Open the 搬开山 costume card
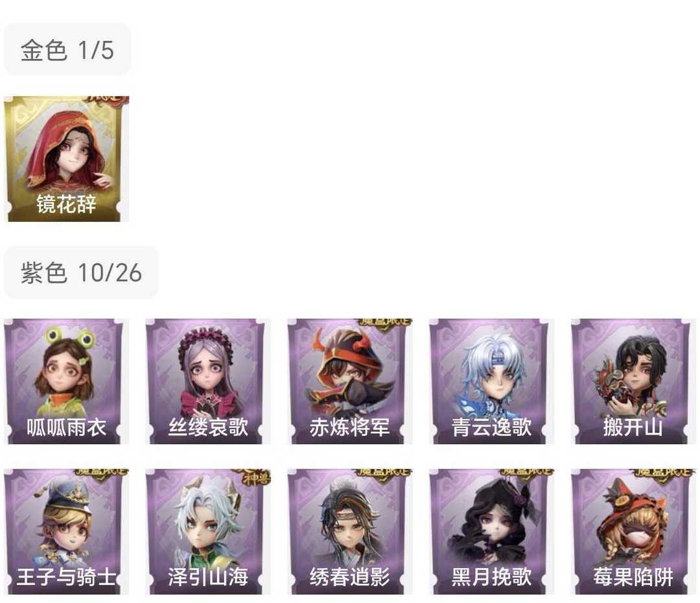This screenshot has width=700, height=603. (x=633, y=381)
